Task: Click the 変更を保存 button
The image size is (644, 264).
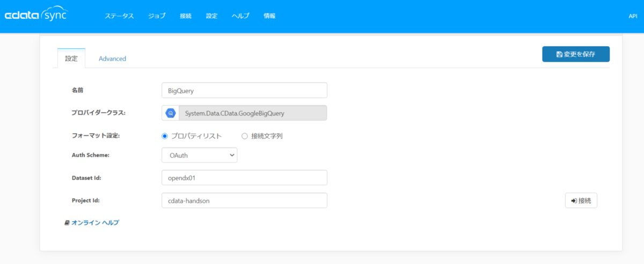Action: (x=576, y=54)
